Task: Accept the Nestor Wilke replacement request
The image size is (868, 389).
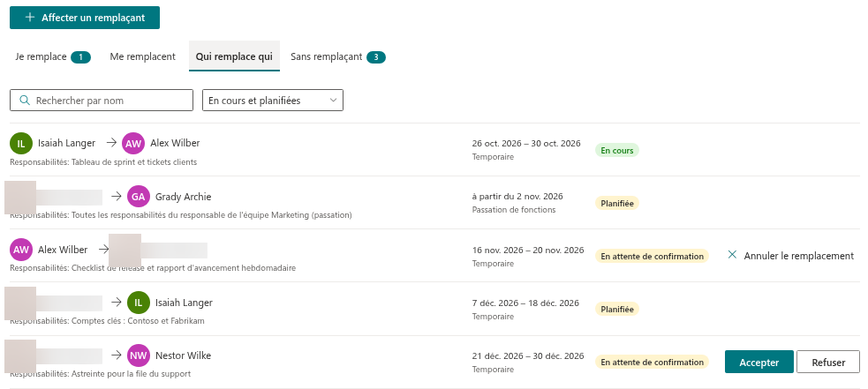Action: pos(759,362)
